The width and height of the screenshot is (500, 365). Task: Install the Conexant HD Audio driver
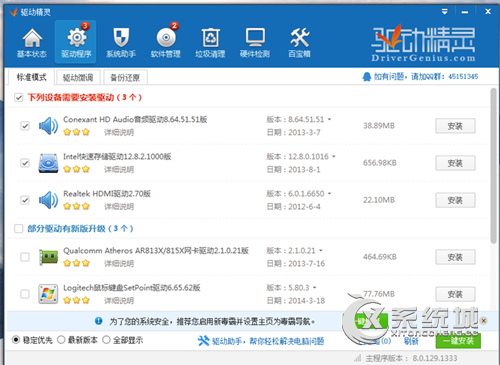[x=455, y=126]
